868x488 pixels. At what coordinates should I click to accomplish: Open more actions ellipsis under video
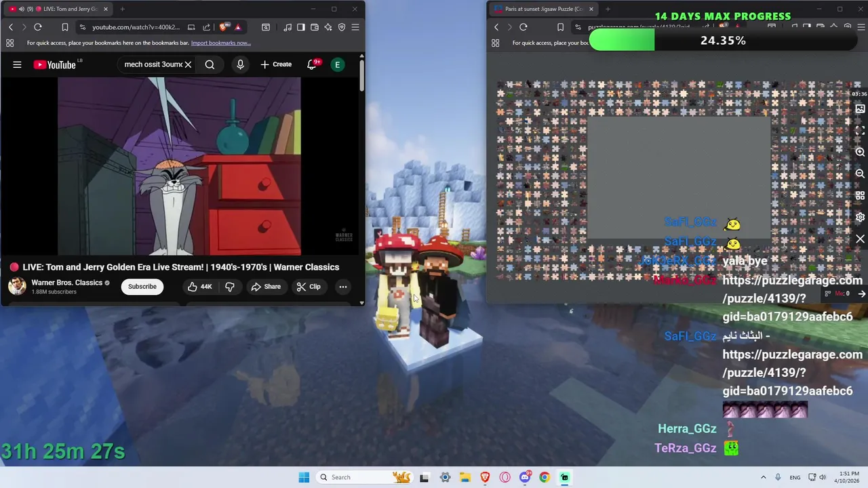tap(343, 287)
